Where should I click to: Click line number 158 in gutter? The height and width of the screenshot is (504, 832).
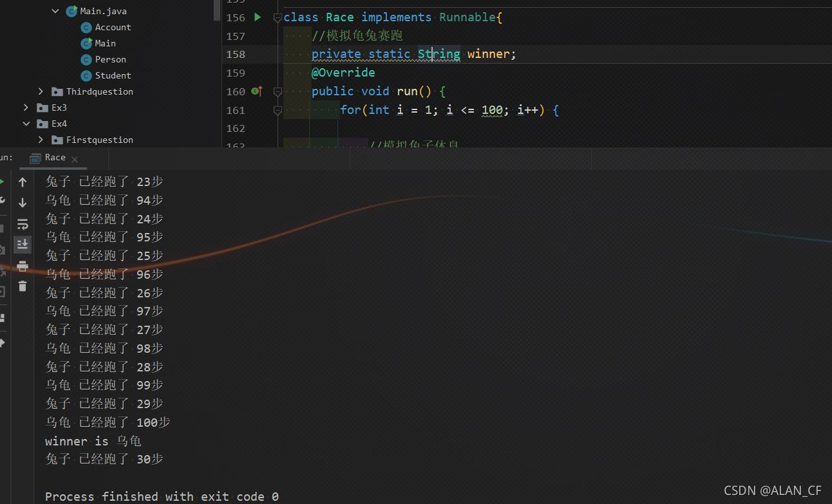tap(236, 55)
